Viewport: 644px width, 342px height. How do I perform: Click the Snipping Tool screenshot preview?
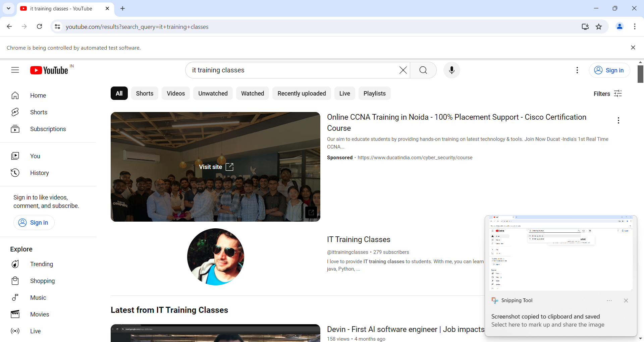coord(560,253)
